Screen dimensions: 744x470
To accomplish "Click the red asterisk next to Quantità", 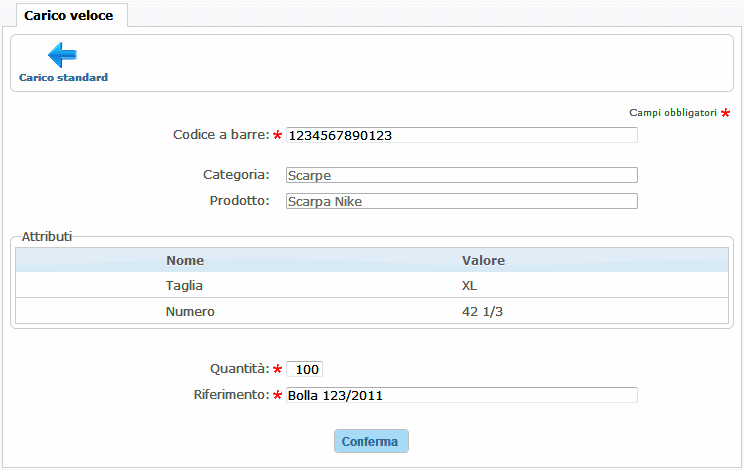I will (278, 369).
